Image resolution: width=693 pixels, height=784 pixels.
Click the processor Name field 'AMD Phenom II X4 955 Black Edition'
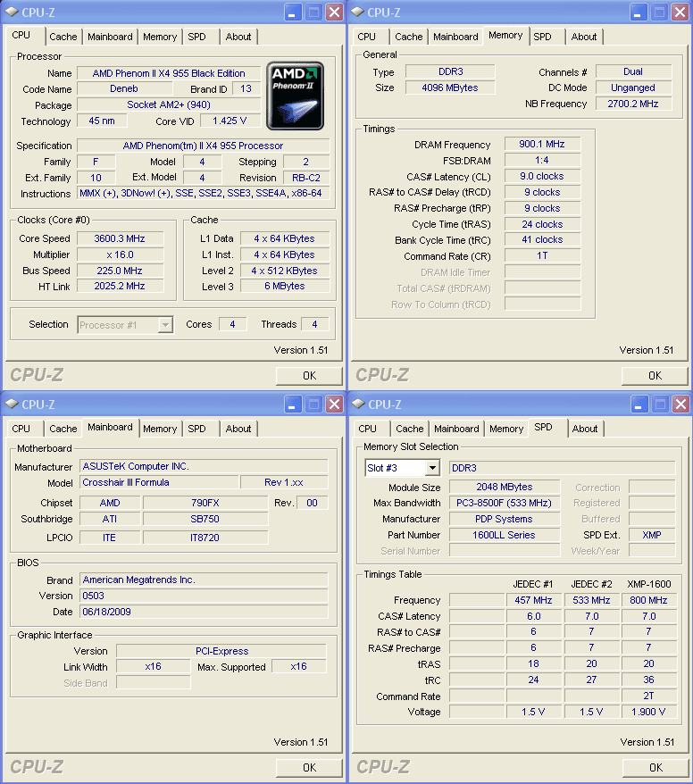(x=169, y=73)
